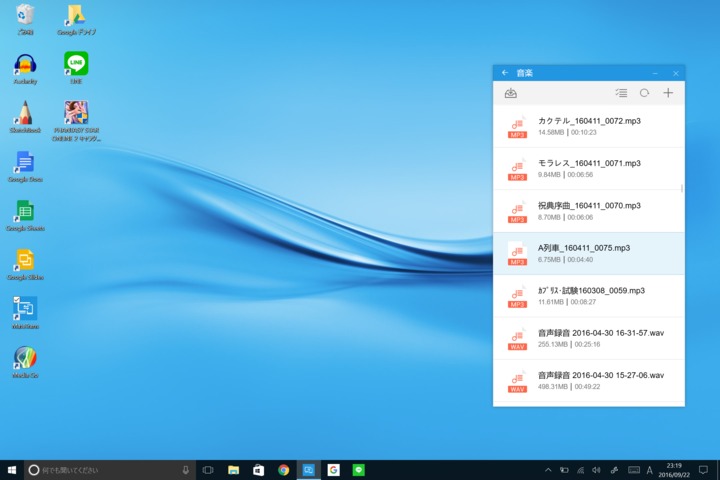Image resolution: width=720 pixels, height=480 pixels.
Task: Open Google Sheets desktop shortcut
Action: tap(25, 214)
